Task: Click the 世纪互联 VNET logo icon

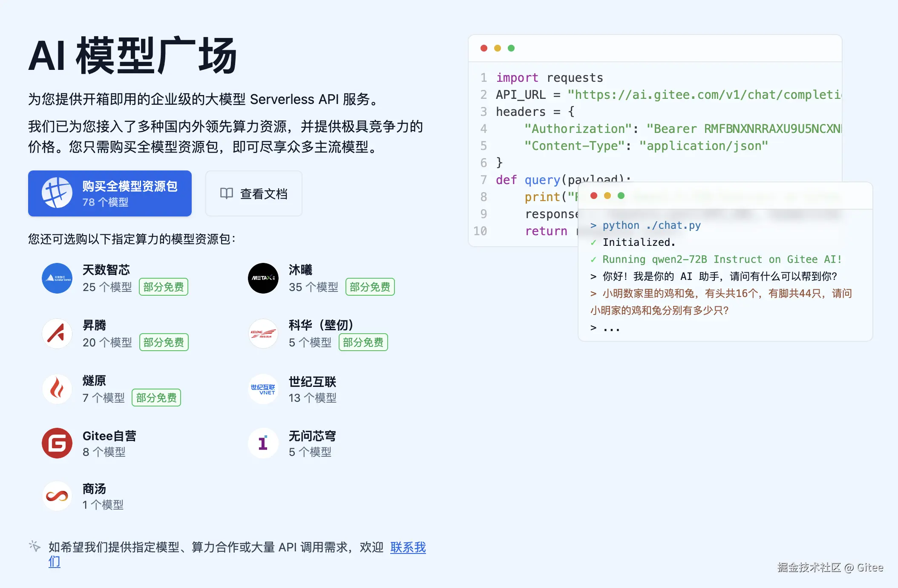Action: pyautogui.click(x=263, y=389)
